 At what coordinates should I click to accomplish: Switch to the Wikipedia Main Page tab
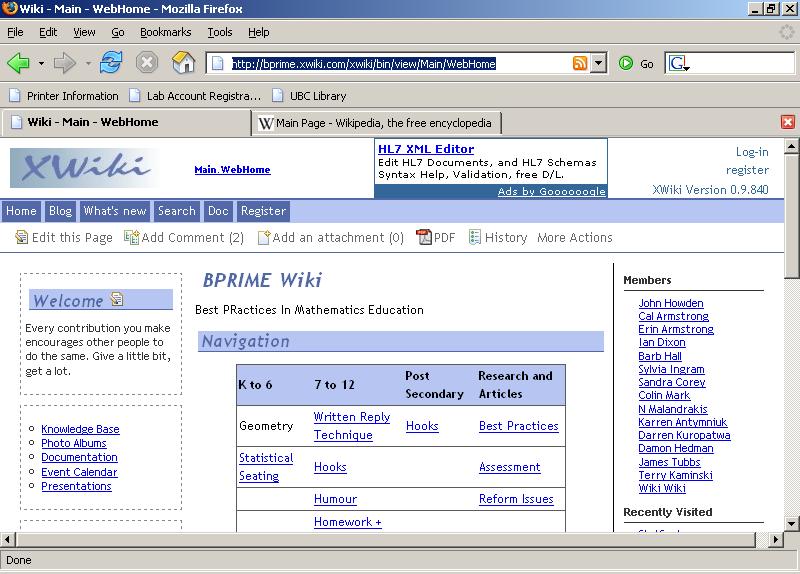(x=377, y=123)
